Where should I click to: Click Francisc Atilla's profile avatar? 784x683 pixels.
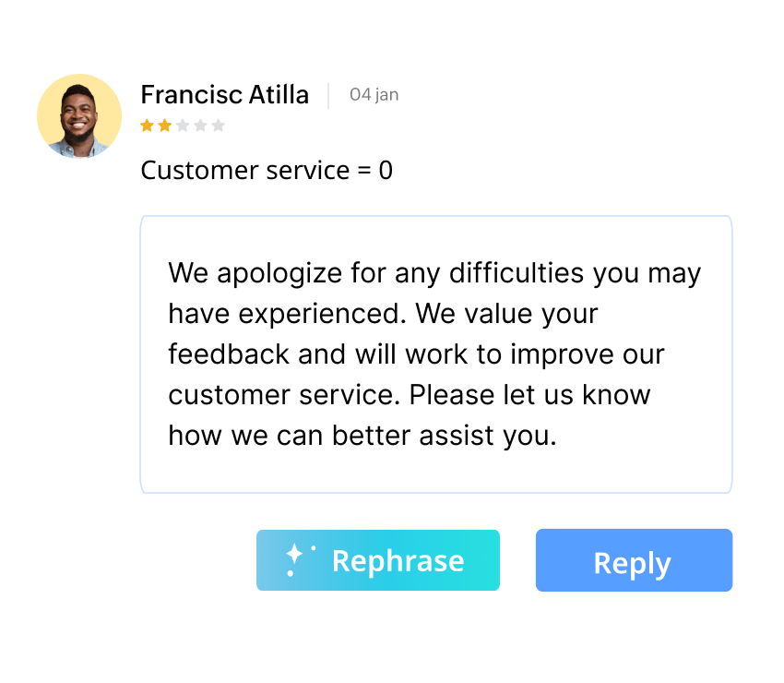pyautogui.click(x=79, y=116)
